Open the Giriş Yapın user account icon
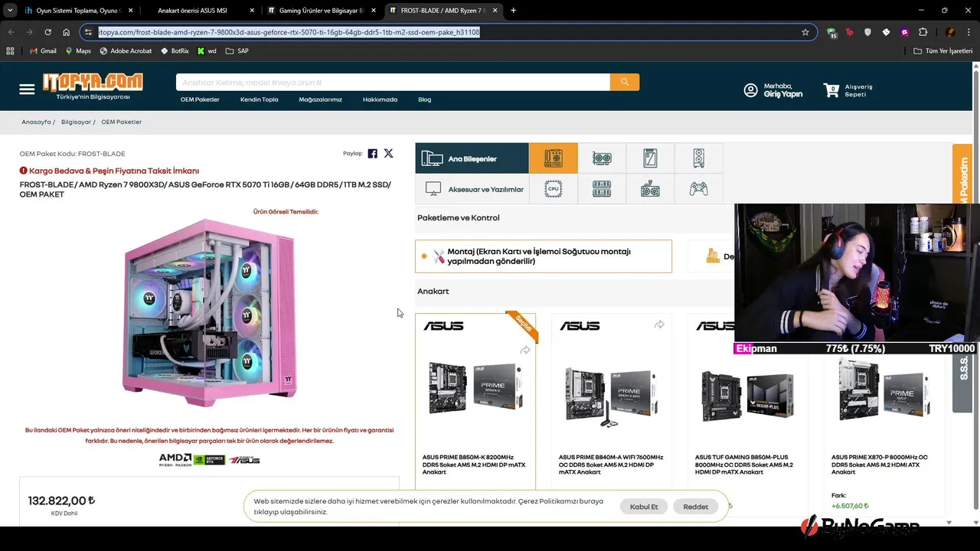Viewport: 980px width, 551px height. click(x=750, y=90)
